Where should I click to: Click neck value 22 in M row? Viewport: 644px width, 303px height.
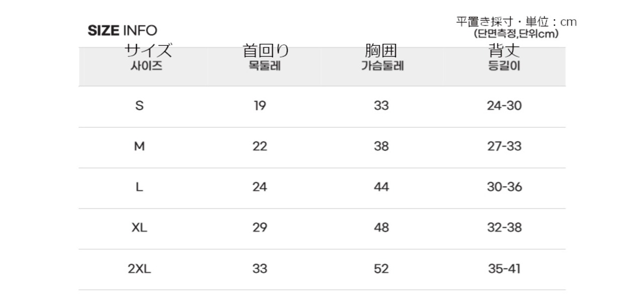click(260, 146)
